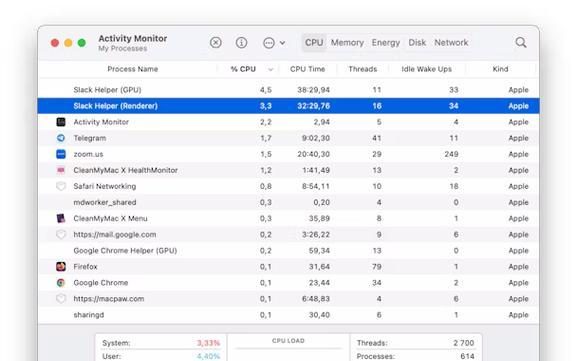
Task: Click the Telegram app icon
Action: [x=61, y=138]
